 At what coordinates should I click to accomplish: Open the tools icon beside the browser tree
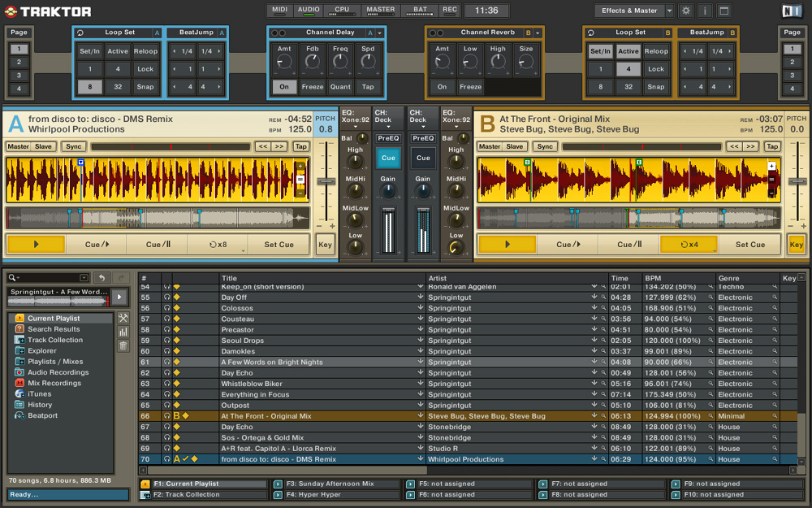pyautogui.click(x=123, y=318)
